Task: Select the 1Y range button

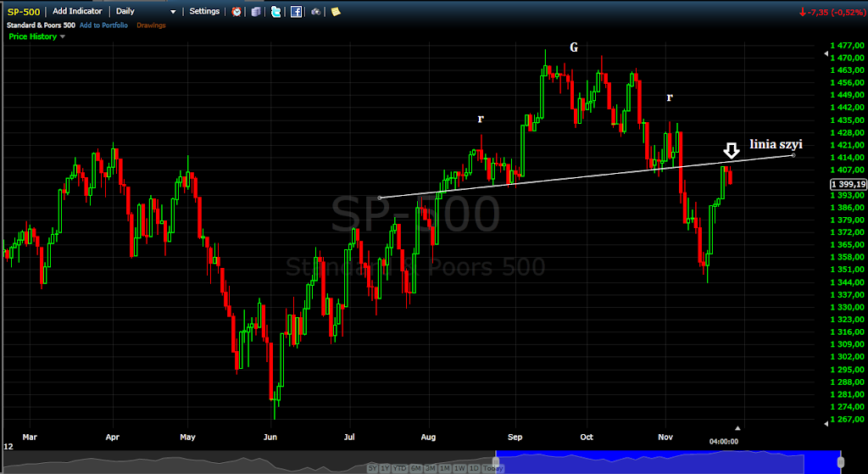Action: pos(386,468)
